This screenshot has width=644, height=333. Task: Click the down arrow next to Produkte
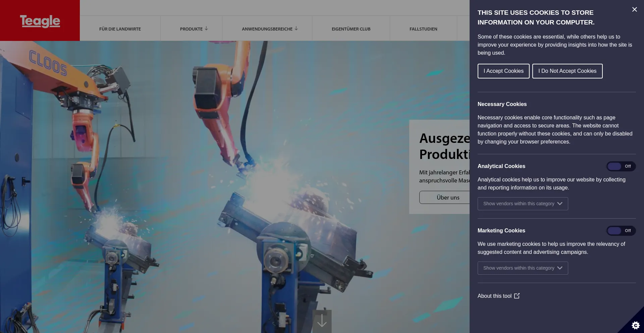(206, 29)
